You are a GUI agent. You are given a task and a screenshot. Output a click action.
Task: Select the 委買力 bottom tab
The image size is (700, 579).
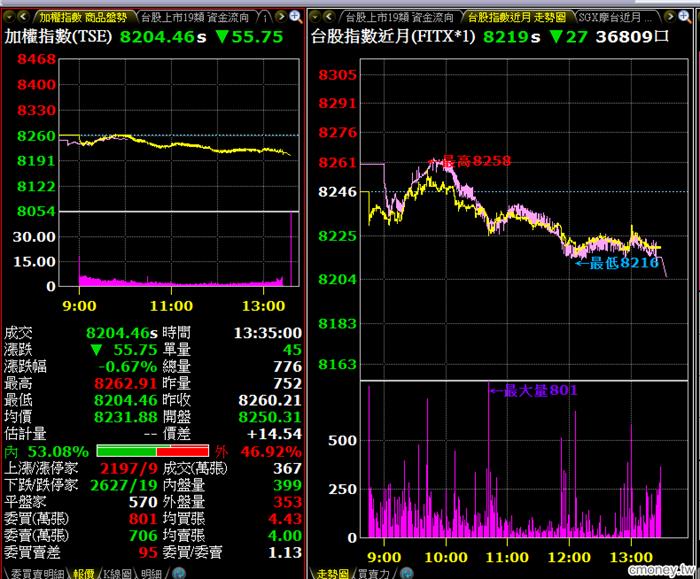pos(371,573)
